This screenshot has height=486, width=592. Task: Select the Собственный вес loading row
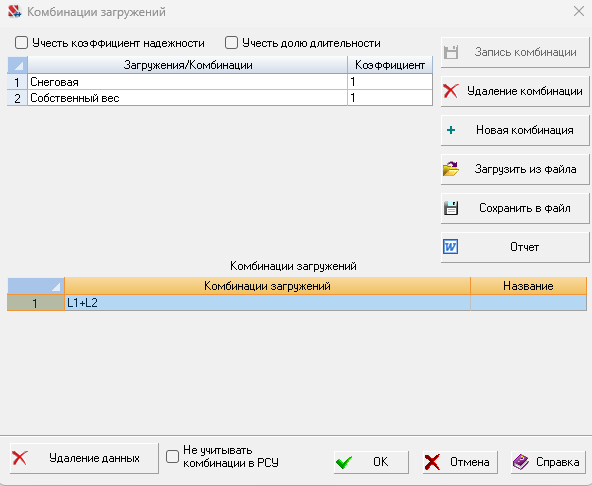point(220,98)
